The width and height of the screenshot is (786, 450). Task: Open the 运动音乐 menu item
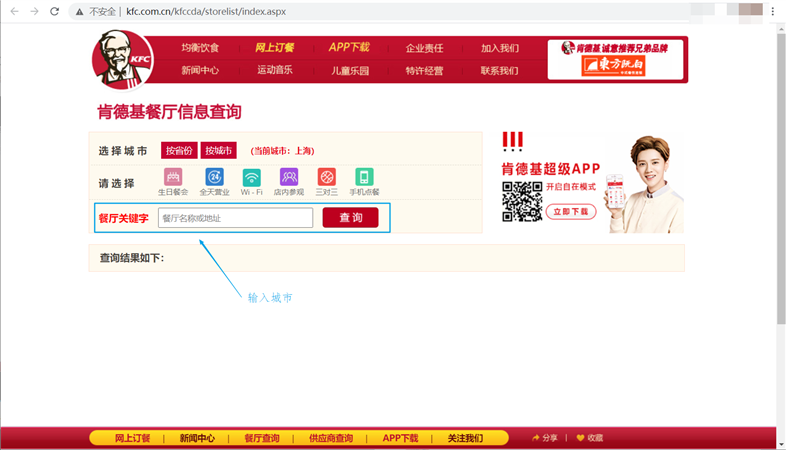275,70
